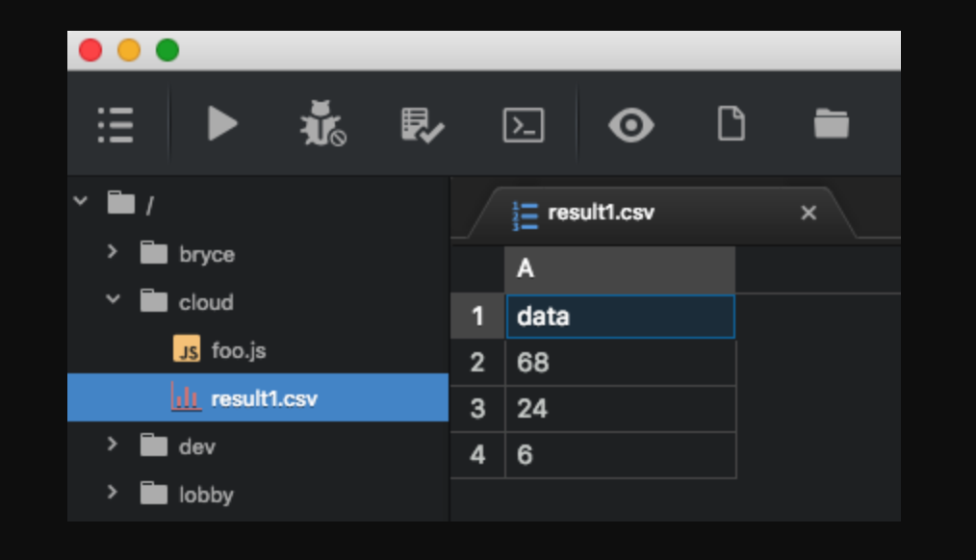976x560 pixels.
Task: Expand the bryce folder
Action: tap(113, 253)
